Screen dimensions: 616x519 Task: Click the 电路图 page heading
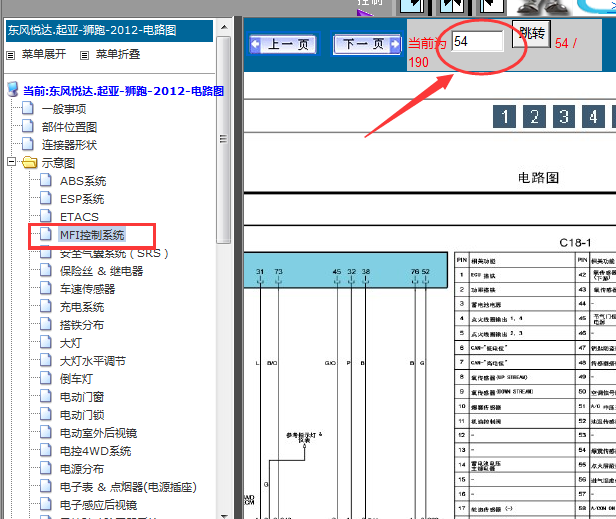(x=538, y=178)
